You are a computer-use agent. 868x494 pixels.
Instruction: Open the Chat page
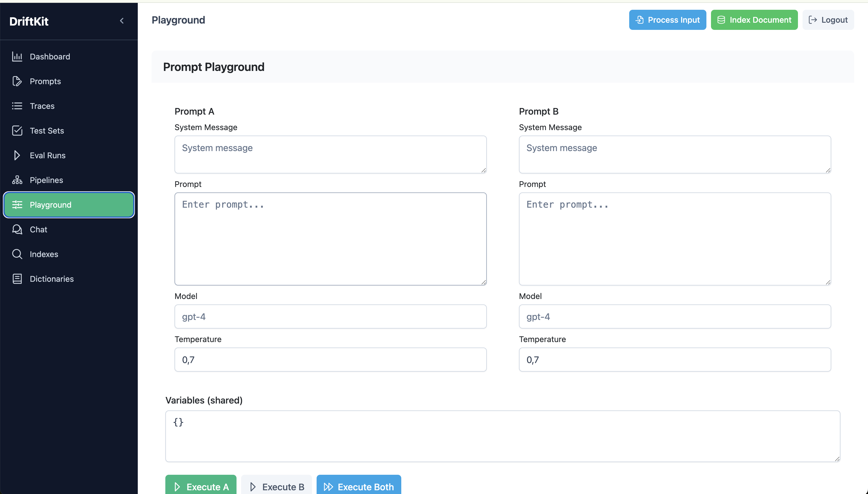[x=69, y=229]
